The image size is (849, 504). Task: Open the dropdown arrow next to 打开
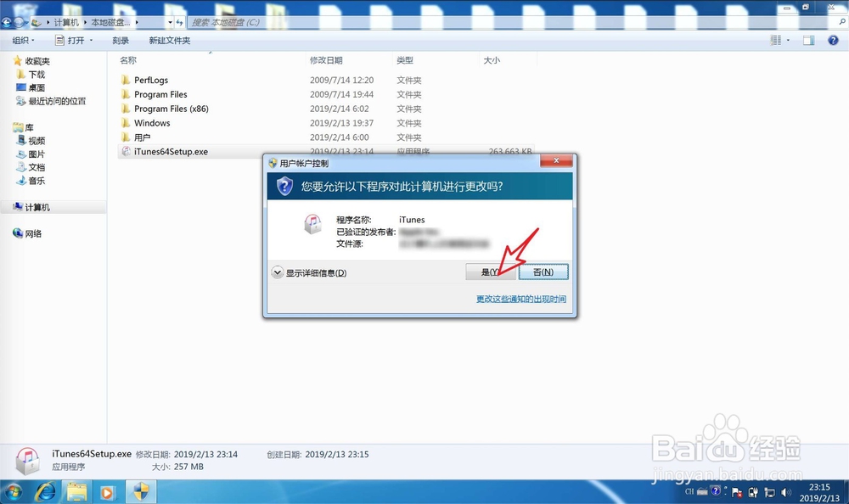(91, 41)
